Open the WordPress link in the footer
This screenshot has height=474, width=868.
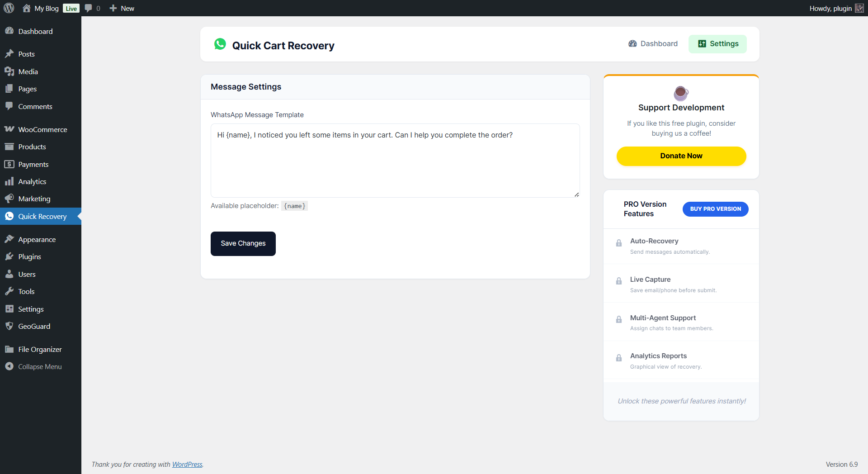187,464
